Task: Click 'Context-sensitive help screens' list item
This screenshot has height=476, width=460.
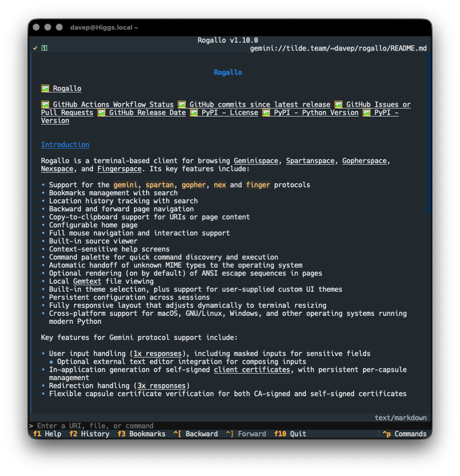Action: click(x=109, y=249)
